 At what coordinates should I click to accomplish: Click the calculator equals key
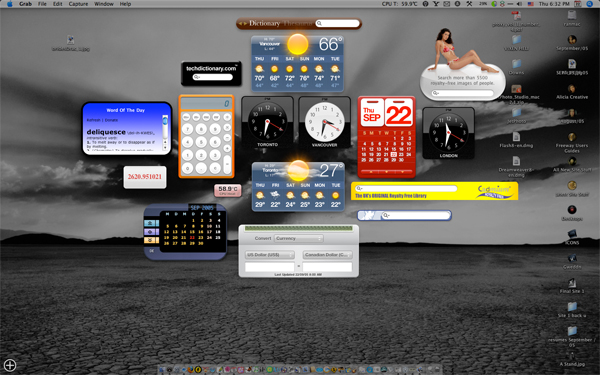click(x=227, y=165)
